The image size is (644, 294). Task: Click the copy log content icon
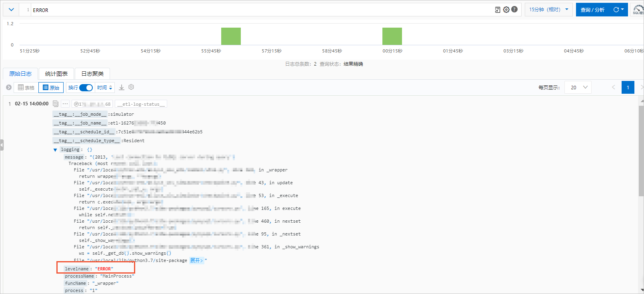pos(56,104)
